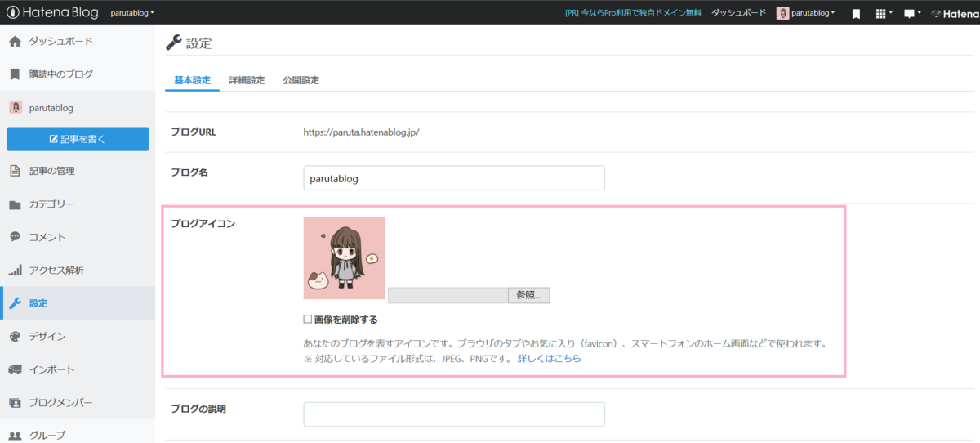Click the truck icon beside インポート
Screen dimensions: 980x443
pyautogui.click(x=15, y=369)
